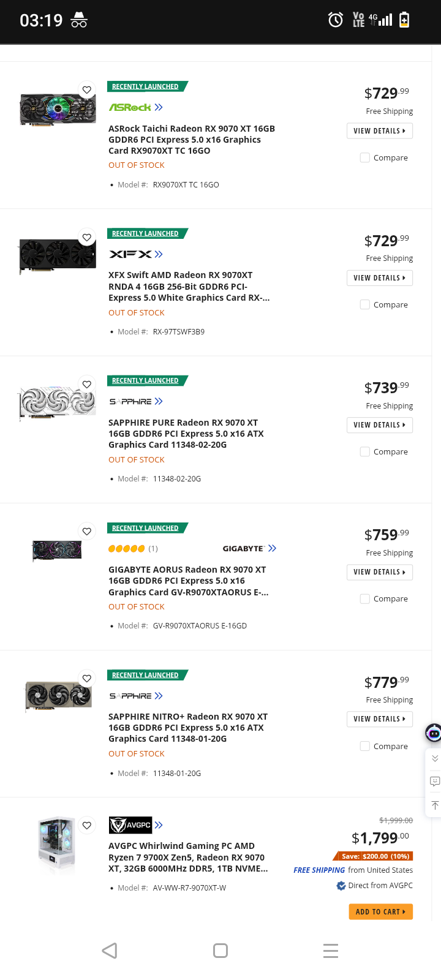441x980 pixels.
Task: Jump to page top with arrow icon
Action: [x=435, y=805]
